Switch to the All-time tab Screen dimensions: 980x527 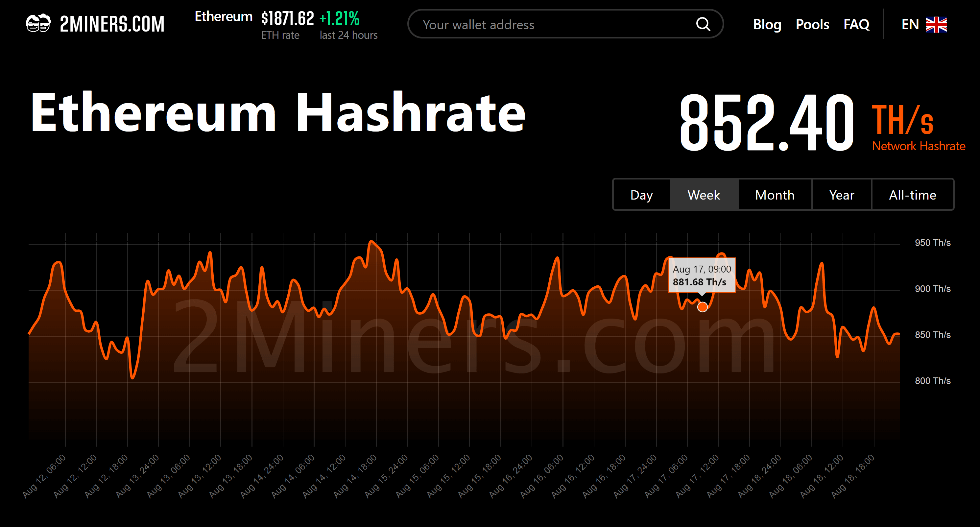point(913,195)
